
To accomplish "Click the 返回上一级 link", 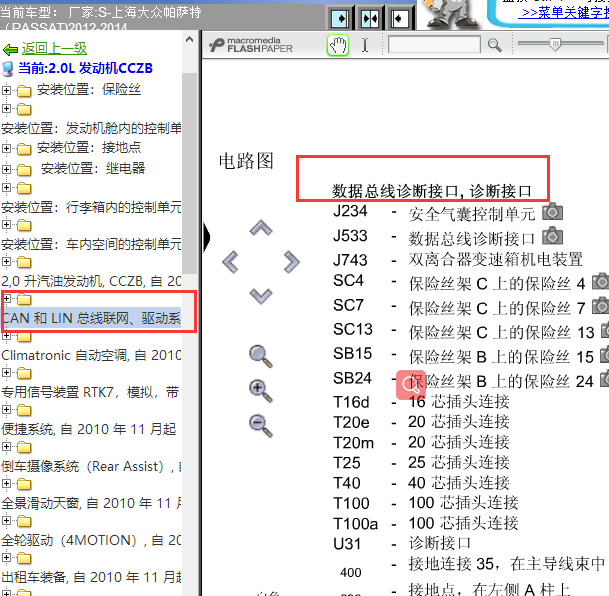I will tap(54, 49).
